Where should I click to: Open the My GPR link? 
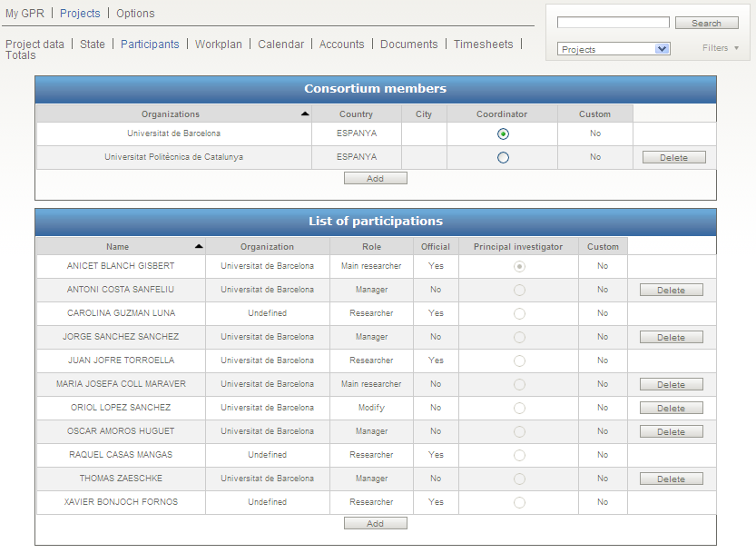pyautogui.click(x=25, y=14)
